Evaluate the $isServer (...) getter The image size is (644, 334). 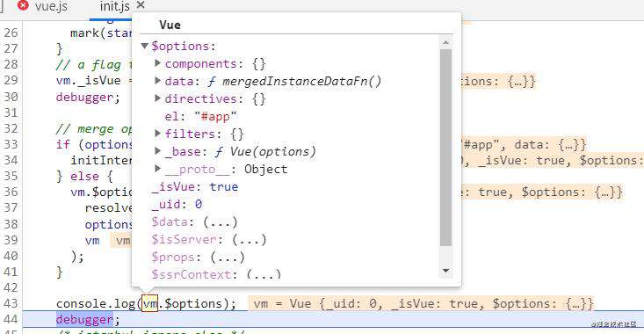click(250, 239)
